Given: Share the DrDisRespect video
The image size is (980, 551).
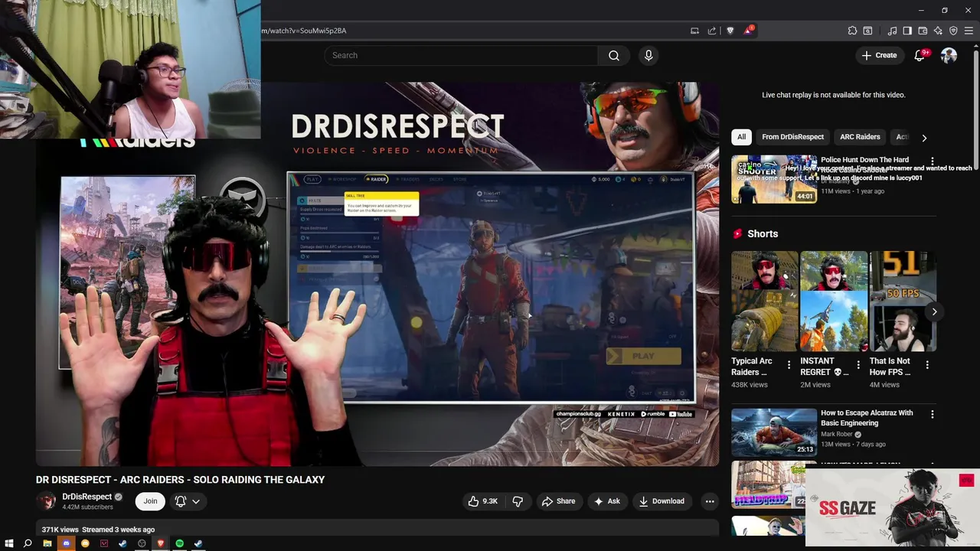Looking at the screenshot, I should pyautogui.click(x=558, y=501).
